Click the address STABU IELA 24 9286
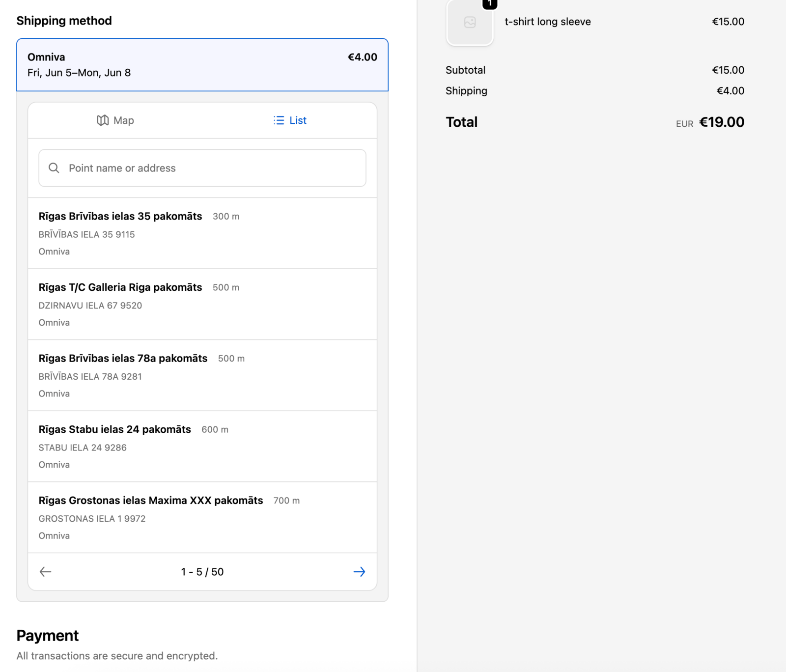This screenshot has height=672, width=786. tap(83, 448)
